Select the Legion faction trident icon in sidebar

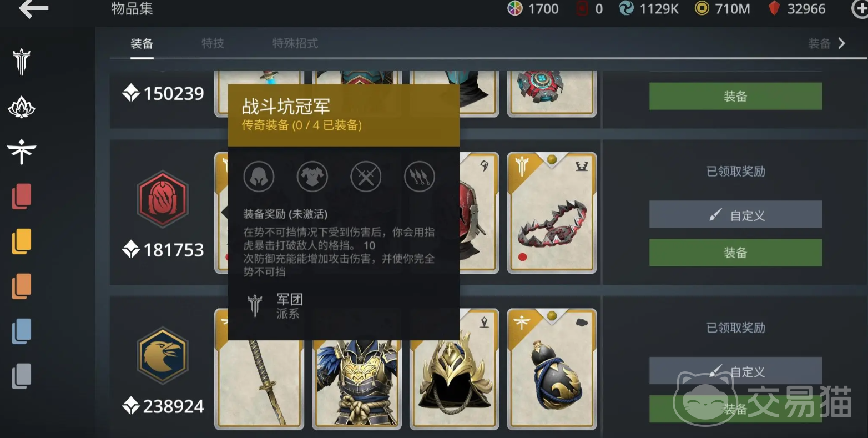point(22,62)
